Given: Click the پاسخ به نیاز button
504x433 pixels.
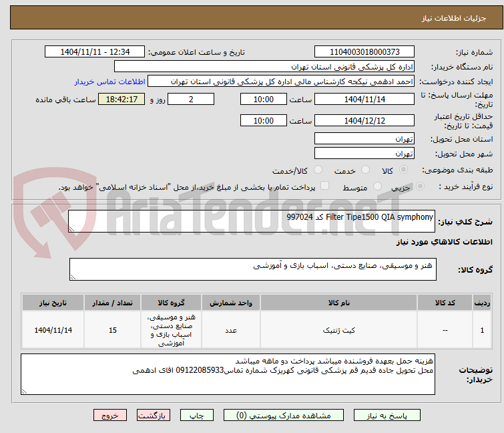Looking at the screenshot, I should 387,416.
